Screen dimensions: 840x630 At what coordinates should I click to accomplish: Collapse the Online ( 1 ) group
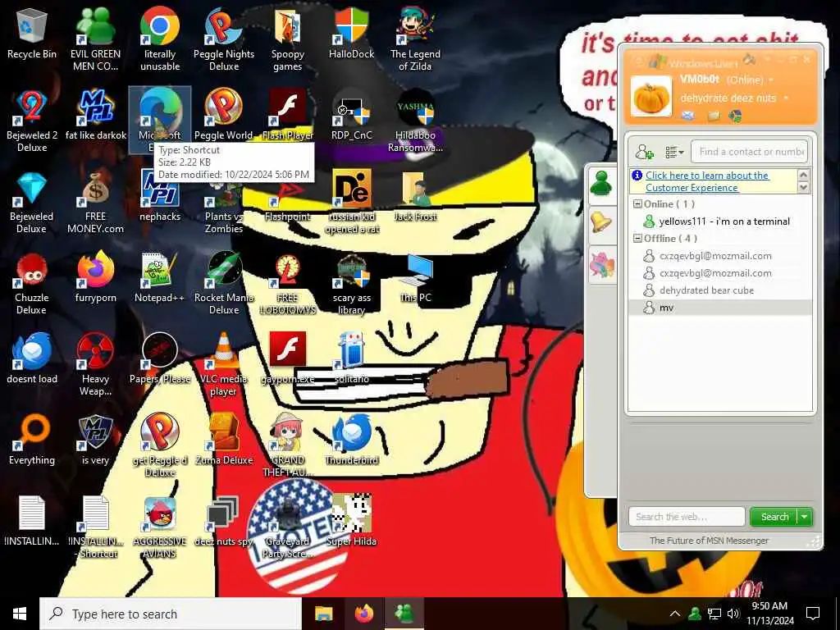(x=637, y=203)
